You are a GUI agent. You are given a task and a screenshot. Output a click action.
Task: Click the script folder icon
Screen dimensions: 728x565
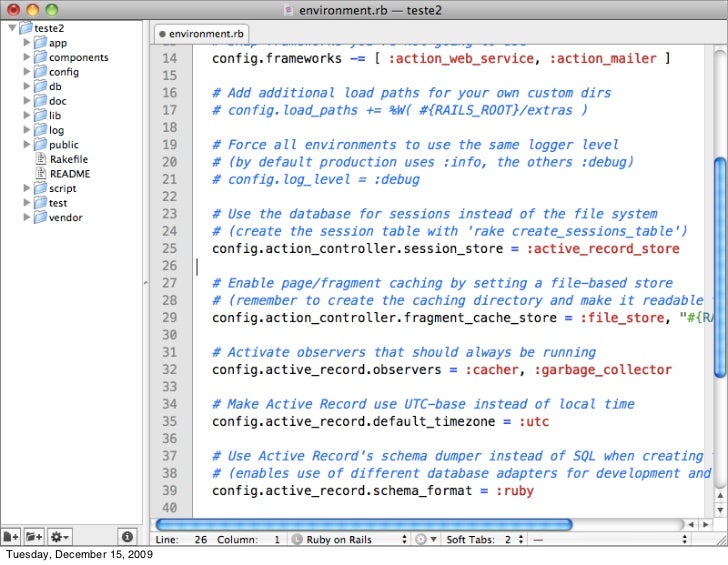coord(40,188)
